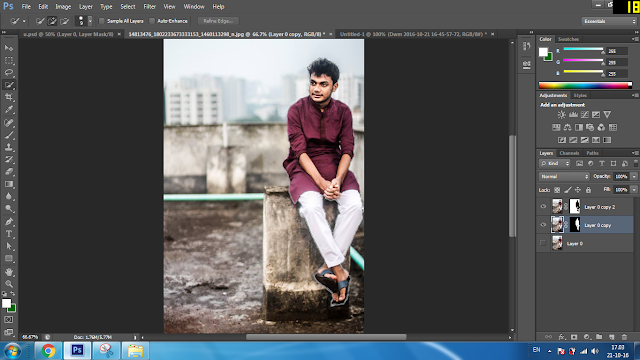Screen dimensions: 640x360
Task: Toggle Lock image pixels
Action: coord(568,190)
